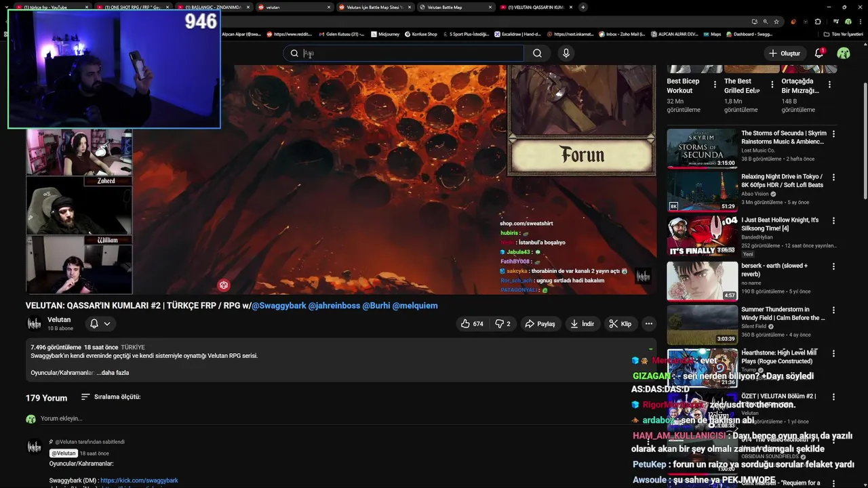Open the @melquiem link in video title
This screenshot has height=488, width=868.
[415, 306]
